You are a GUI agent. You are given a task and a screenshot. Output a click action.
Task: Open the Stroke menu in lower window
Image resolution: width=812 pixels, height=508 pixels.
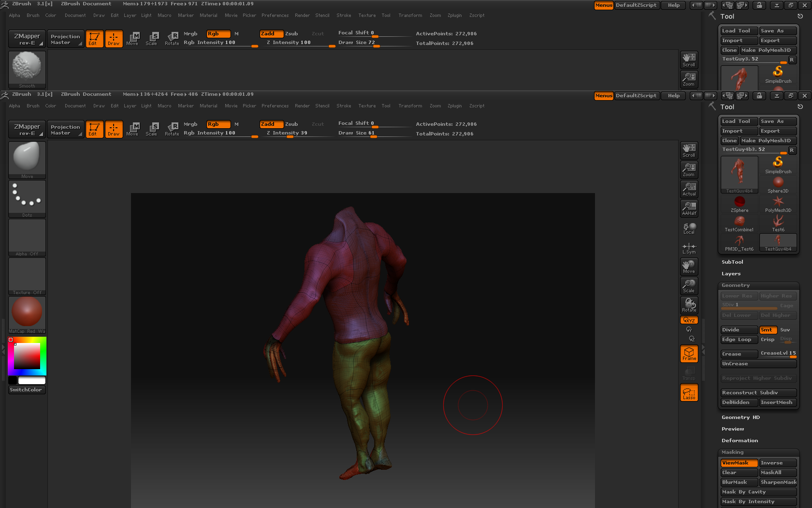coord(344,106)
